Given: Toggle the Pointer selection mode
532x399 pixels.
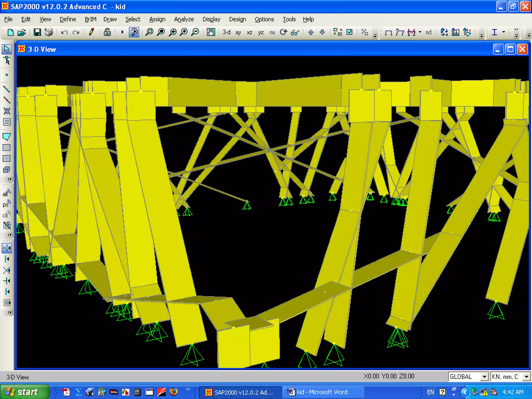Looking at the screenshot, I should (x=6, y=49).
